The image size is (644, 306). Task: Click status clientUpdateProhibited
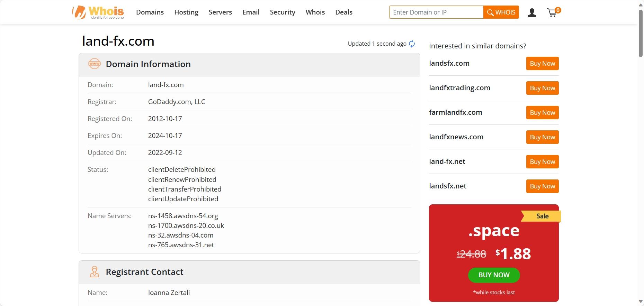click(183, 199)
